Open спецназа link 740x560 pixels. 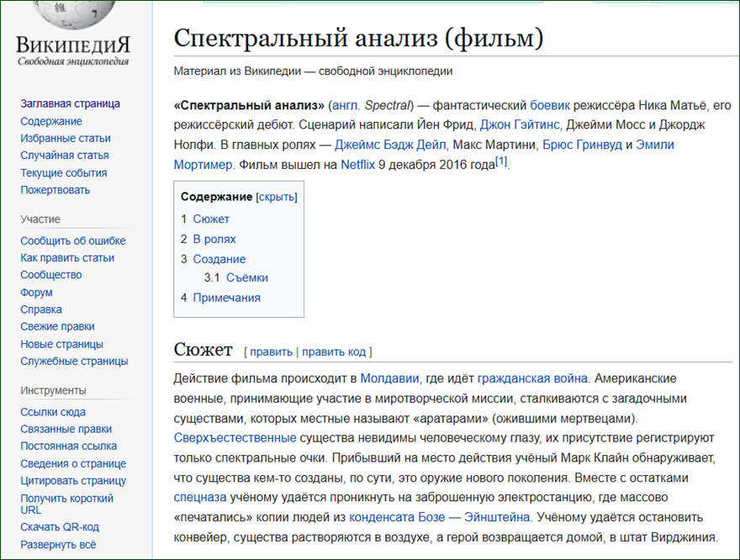(x=200, y=497)
